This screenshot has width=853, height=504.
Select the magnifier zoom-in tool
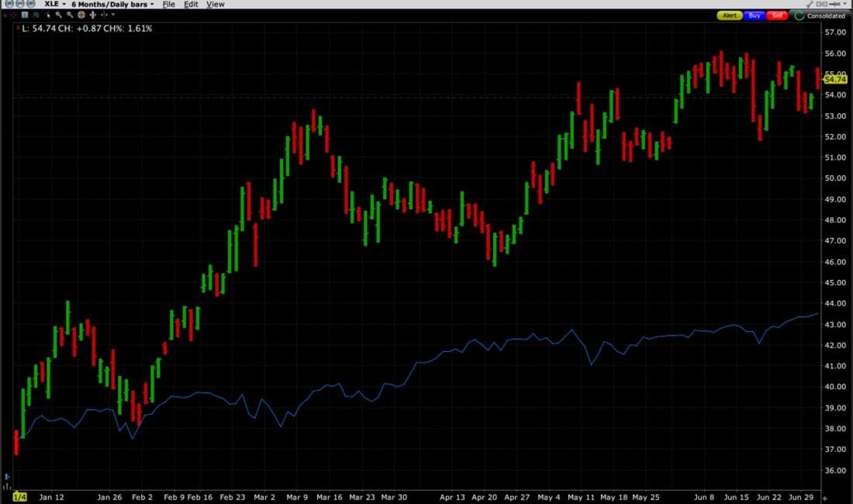click(x=59, y=15)
